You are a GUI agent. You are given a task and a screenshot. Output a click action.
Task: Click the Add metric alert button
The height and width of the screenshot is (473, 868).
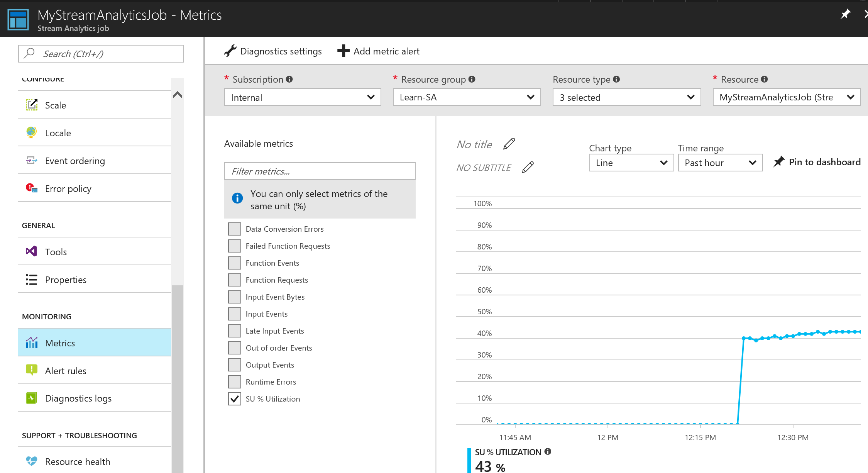pyautogui.click(x=378, y=51)
